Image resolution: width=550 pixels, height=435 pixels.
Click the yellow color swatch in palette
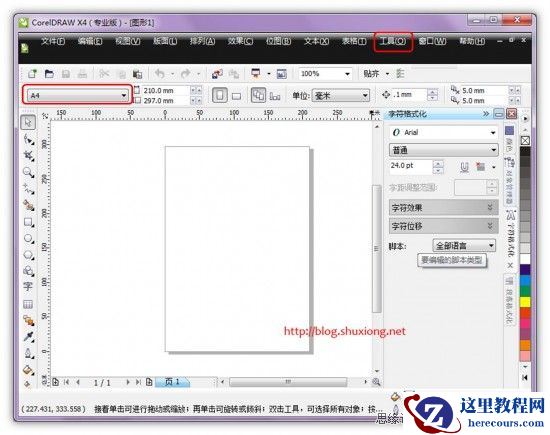pos(525,302)
